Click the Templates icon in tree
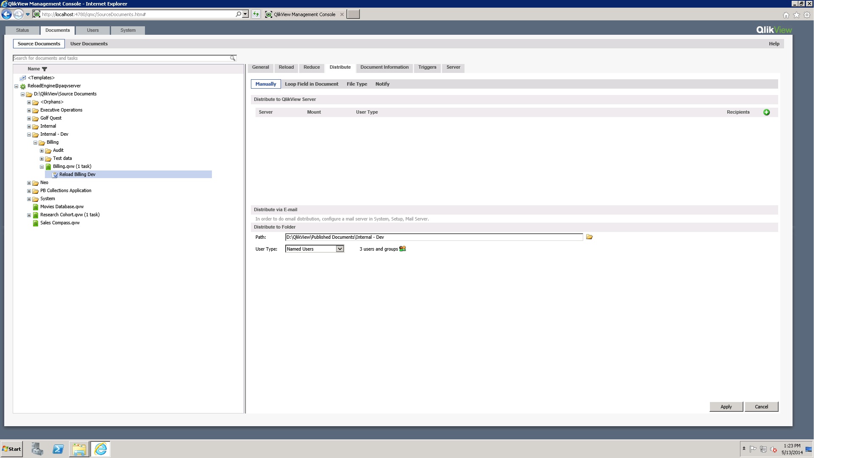868x458 pixels. (23, 78)
